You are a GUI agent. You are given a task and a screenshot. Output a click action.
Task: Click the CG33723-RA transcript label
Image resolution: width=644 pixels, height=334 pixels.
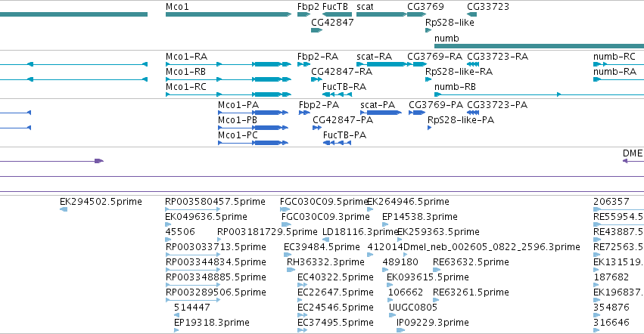[498, 56]
